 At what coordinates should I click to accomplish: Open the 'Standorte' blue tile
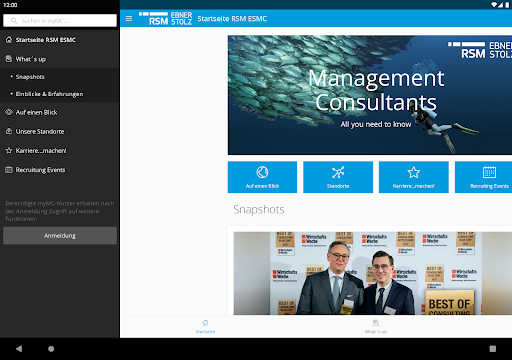[x=338, y=177]
